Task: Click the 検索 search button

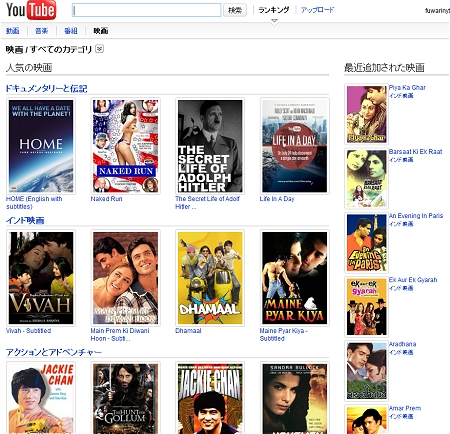Action: click(x=235, y=10)
